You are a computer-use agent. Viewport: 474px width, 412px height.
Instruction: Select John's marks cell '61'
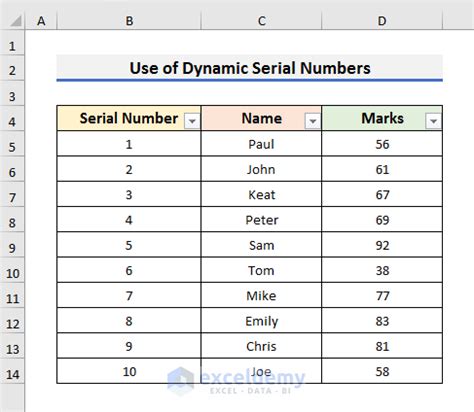click(x=382, y=169)
